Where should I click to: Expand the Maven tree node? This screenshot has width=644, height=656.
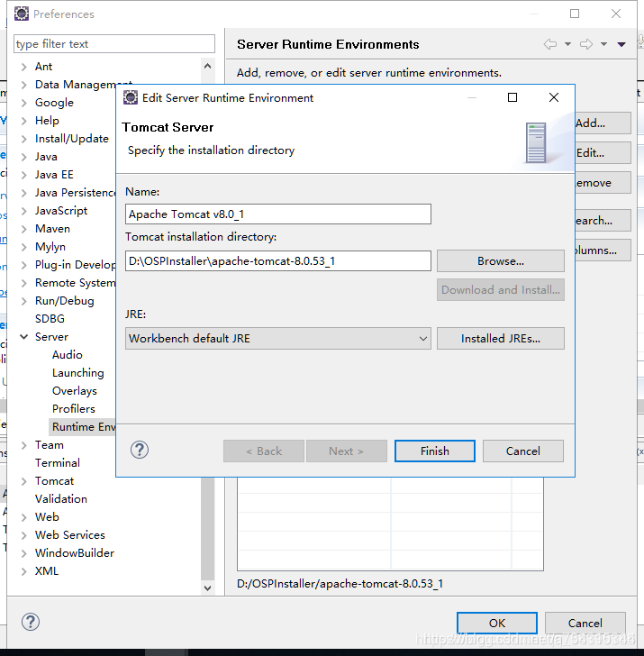pyautogui.click(x=24, y=229)
